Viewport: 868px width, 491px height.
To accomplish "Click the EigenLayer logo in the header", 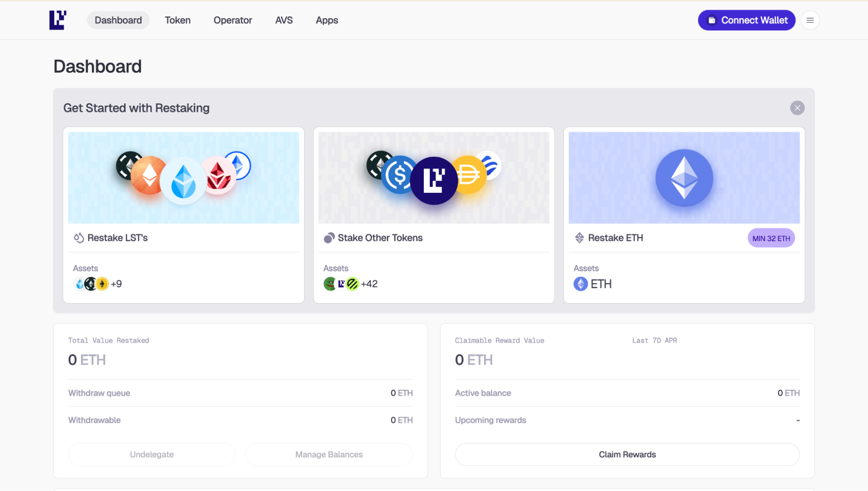I will 58,20.
